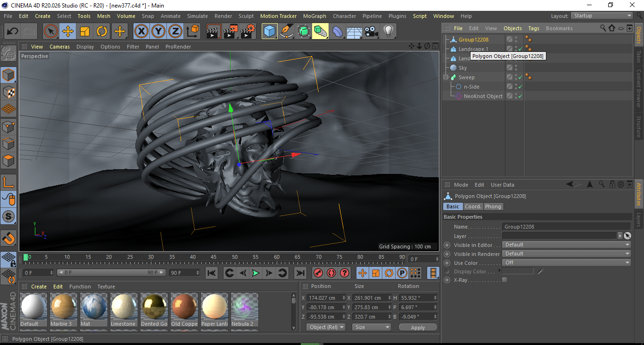This screenshot has height=345, width=644.
Task: Go to end of animation
Action: click(x=300, y=273)
